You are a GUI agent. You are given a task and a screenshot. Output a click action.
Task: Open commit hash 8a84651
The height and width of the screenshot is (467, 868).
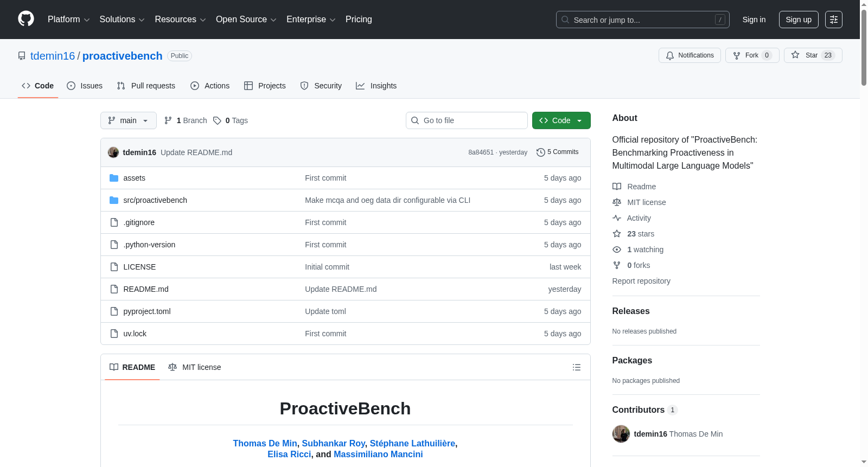(x=481, y=152)
